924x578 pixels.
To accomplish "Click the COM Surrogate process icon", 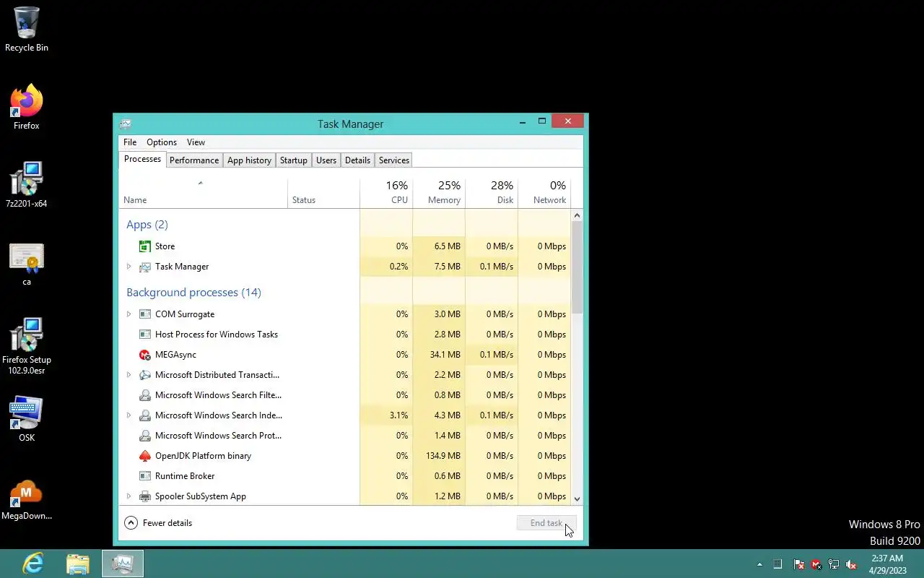I will pyautogui.click(x=144, y=314).
